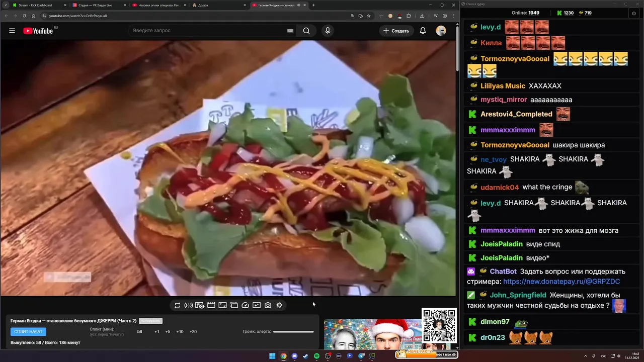
Task: Click the clapperboard icon in player toolbar
Action: pyautogui.click(x=211, y=305)
